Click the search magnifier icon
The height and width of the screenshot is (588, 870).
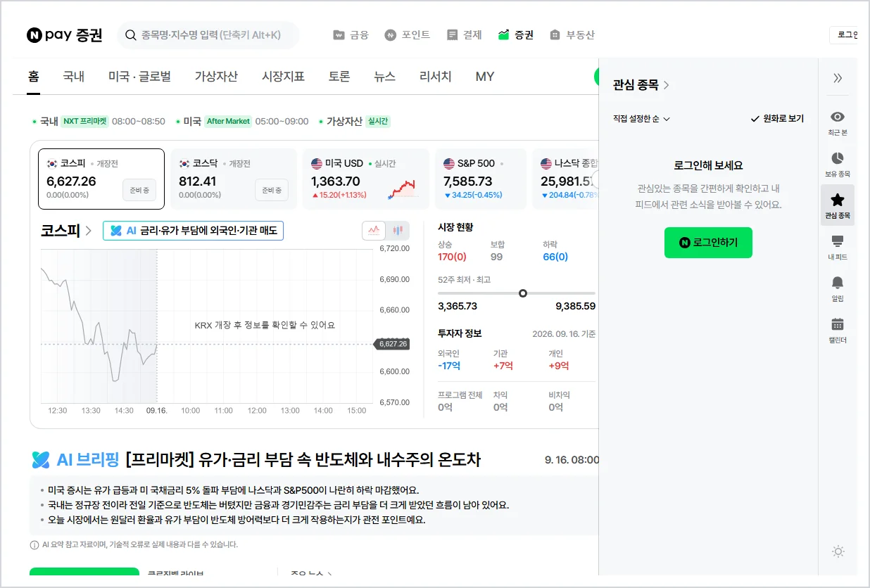click(x=131, y=34)
